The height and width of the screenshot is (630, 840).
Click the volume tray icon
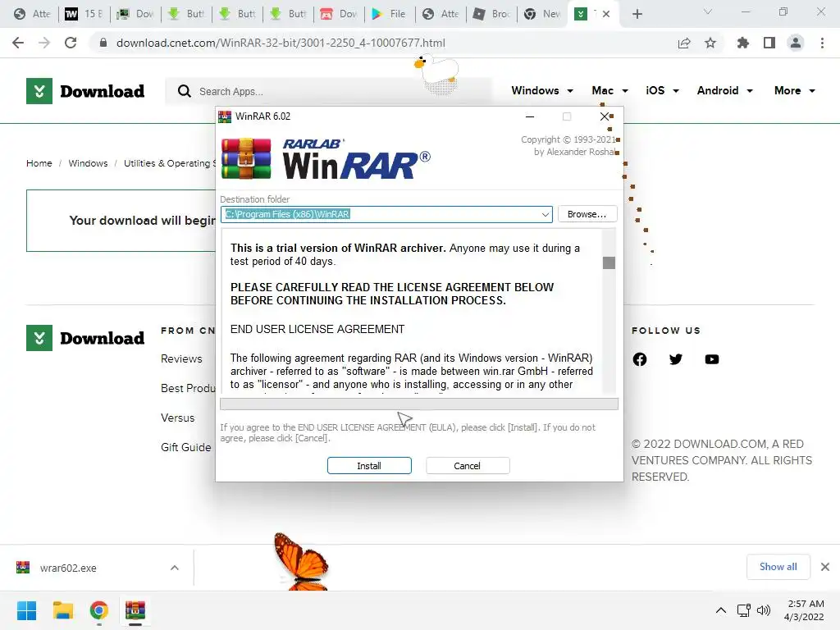[x=764, y=610]
